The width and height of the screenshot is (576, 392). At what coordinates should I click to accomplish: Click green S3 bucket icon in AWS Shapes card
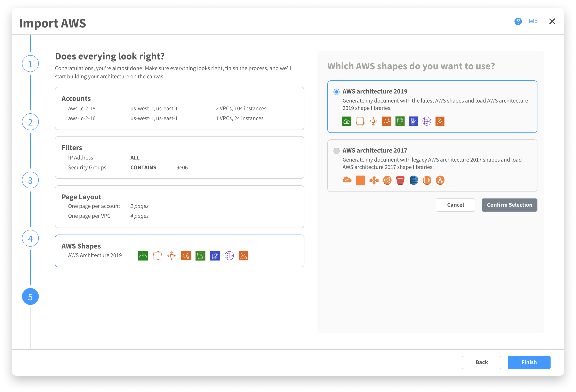(200, 256)
